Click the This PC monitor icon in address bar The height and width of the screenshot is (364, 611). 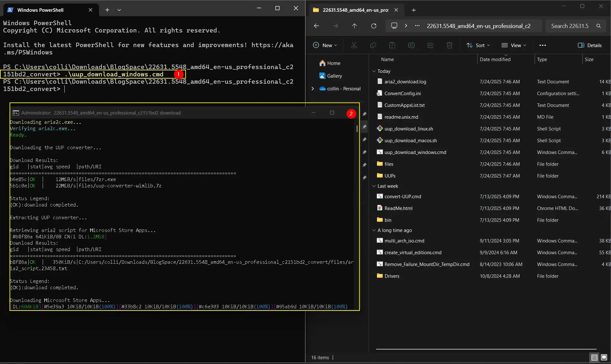point(394,26)
